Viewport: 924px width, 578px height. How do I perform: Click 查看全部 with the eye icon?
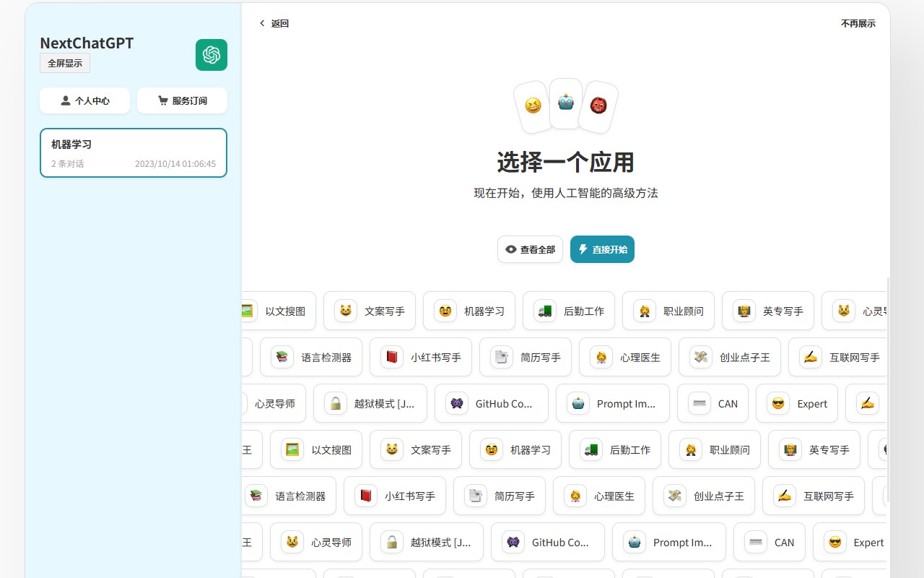click(530, 249)
